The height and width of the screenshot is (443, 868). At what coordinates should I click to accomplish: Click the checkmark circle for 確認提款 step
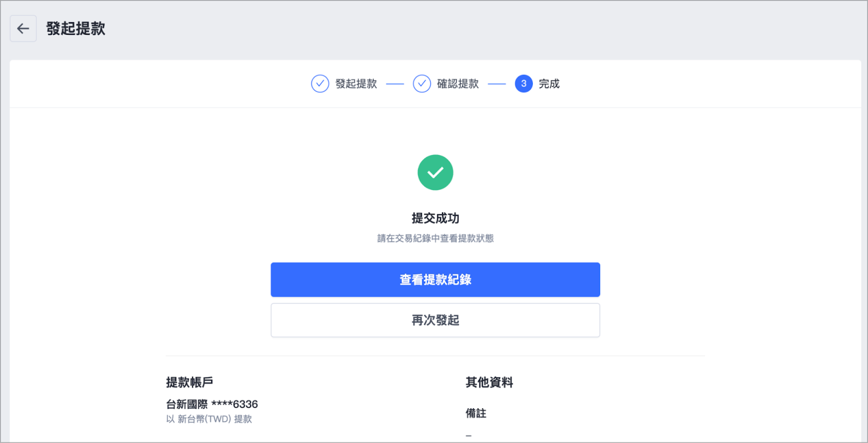(x=422, y=84)
